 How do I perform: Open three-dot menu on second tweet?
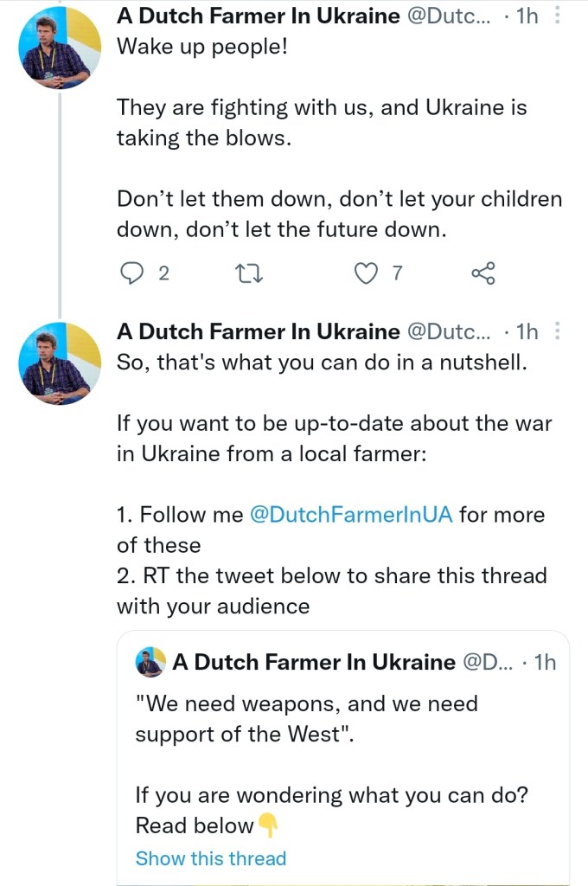point(558,332)
